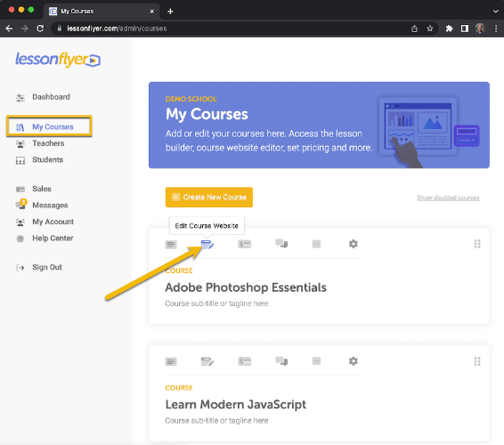Expand the tab search chevron
The width and height of the screenshot is (504, 445).
pyautogui.click(x=495, y=12)
